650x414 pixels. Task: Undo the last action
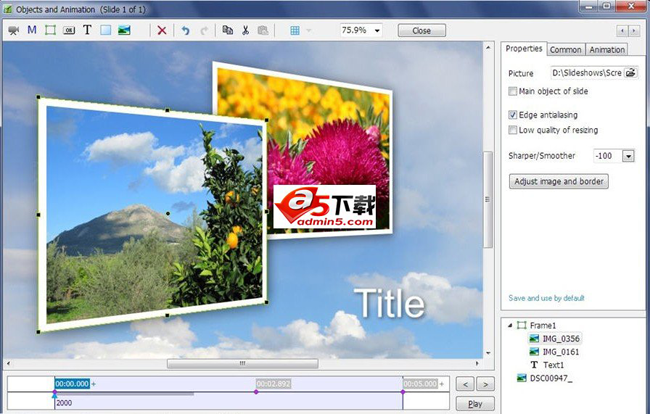(x=185, y=30)
